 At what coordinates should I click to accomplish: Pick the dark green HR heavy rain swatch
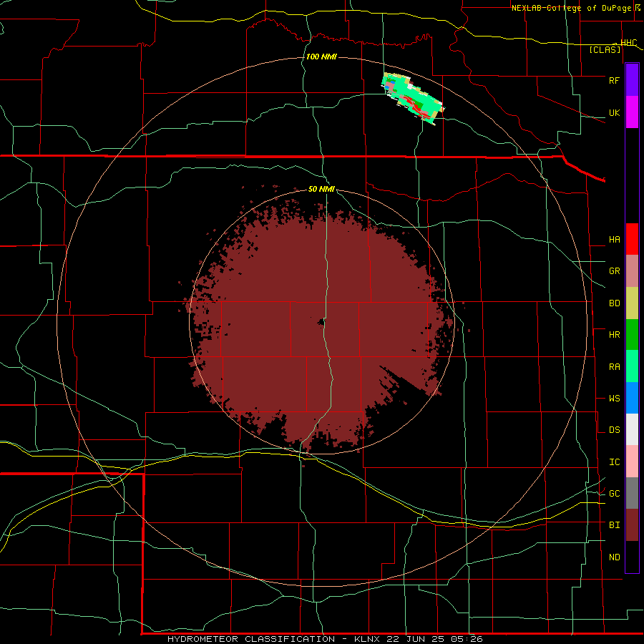(632, 335)
